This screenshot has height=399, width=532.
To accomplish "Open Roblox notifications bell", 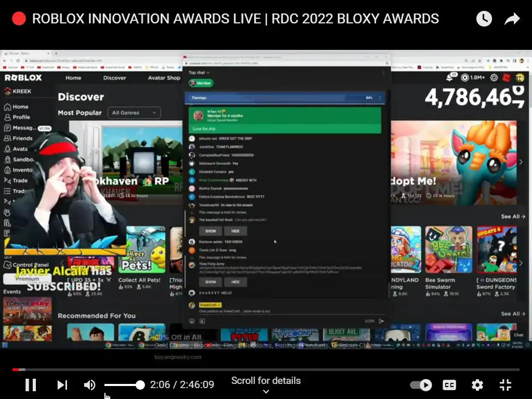I will pyautogui.click(x=450, y=78).
